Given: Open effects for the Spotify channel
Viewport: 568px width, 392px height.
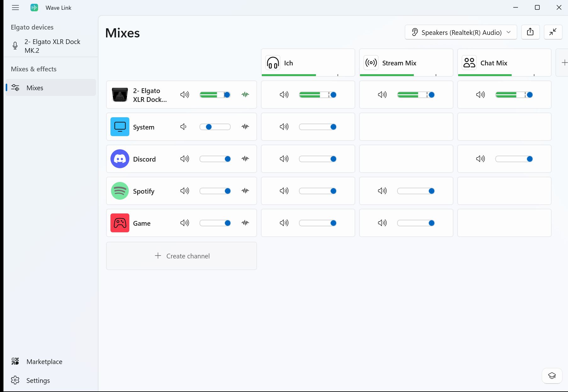Looking at the screenshot, I should [x=245, y=191].
